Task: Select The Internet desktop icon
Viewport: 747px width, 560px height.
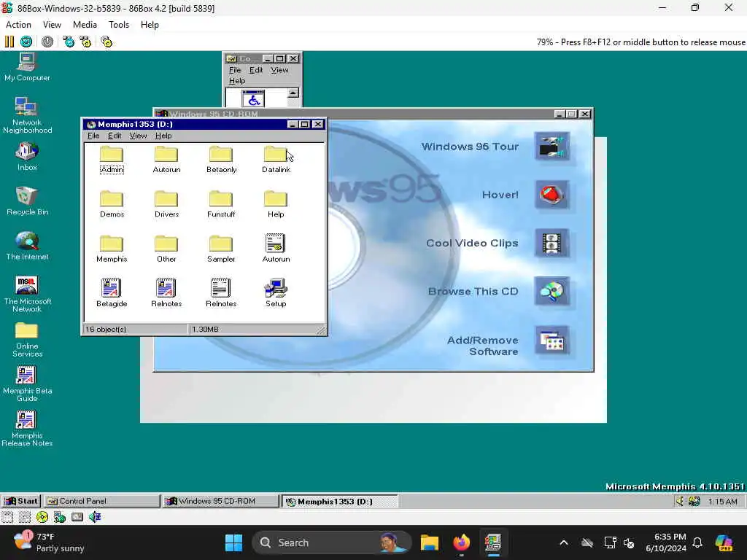Action: tap(27, 246)
